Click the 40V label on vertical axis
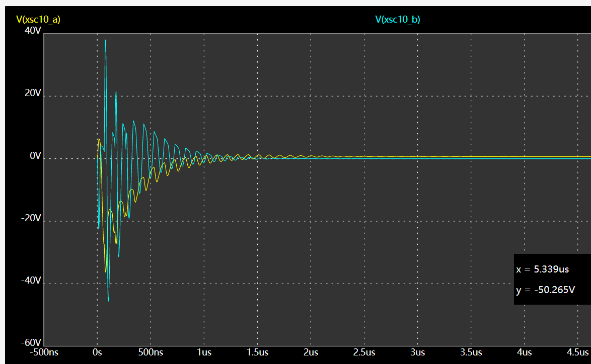The image size is (591, 364). coord(32,31)
